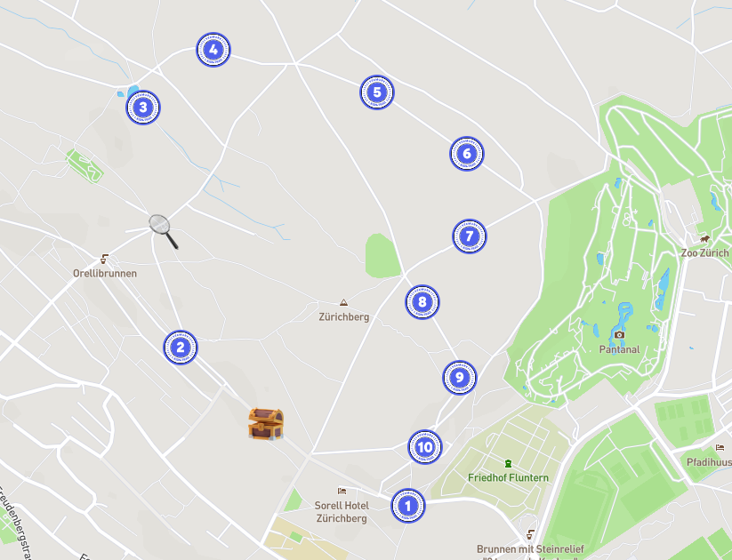Open waypoint marker number 3
The height and width of the screenshot is (560, 732).
coord(143,108)
